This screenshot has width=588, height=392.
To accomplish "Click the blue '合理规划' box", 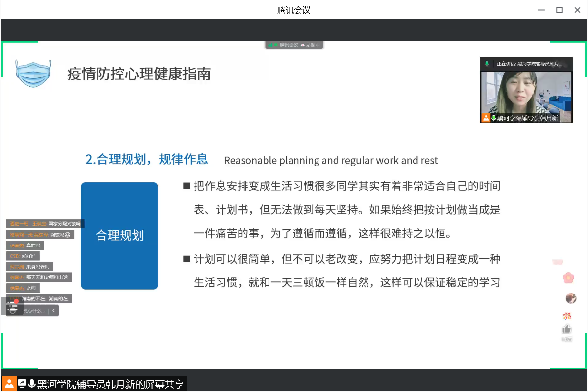I will pyautogui.click(x=120, y=236).
